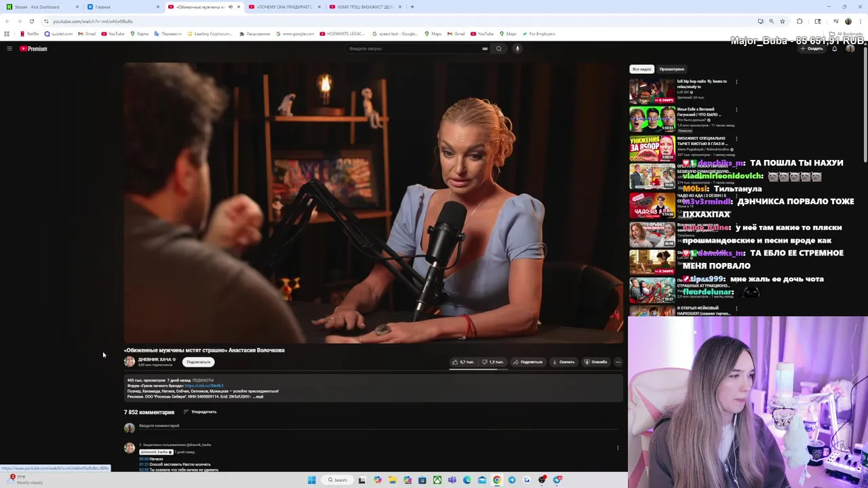This screenshot has width=868, height=488.
Task: Open the clck.ru link in the description
Action: [x=204, y=386]
